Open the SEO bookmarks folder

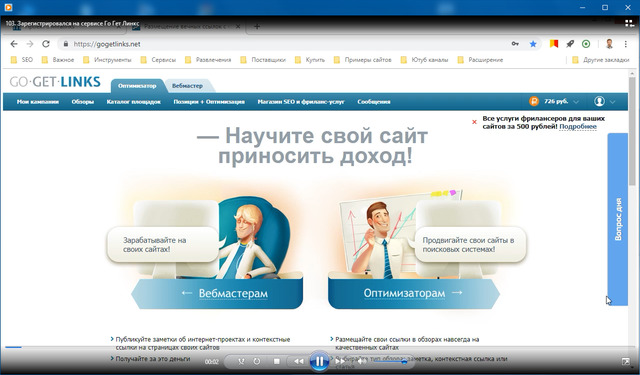(x=22, y=60)
